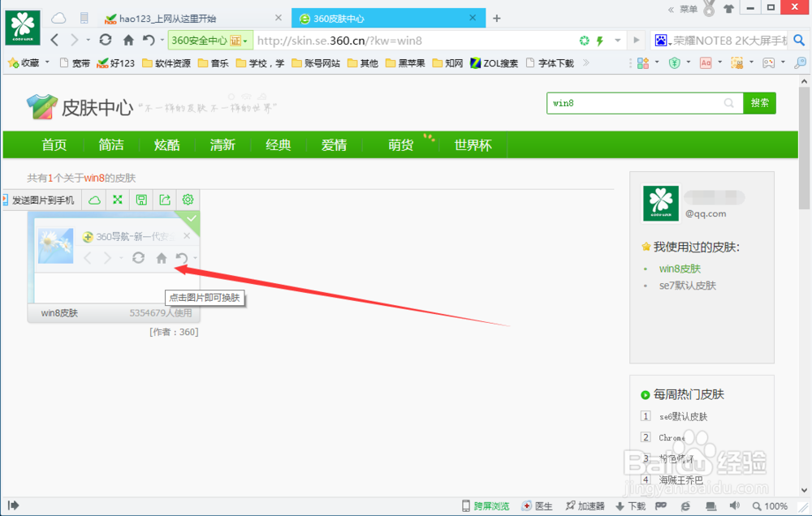Open the address bar URL history dropdown
Image resolution: width=812 pixels, height=516 pixels.
point(618,41)
